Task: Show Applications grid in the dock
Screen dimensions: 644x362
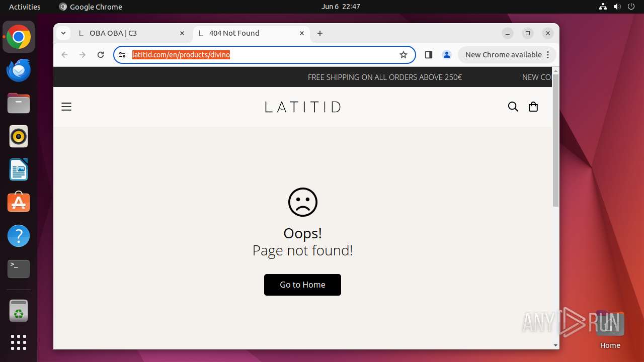Action: point(19,342)
